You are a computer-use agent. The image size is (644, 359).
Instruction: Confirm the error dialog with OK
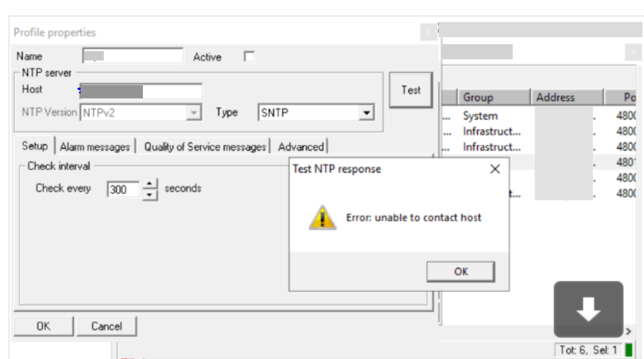(460, 271)
